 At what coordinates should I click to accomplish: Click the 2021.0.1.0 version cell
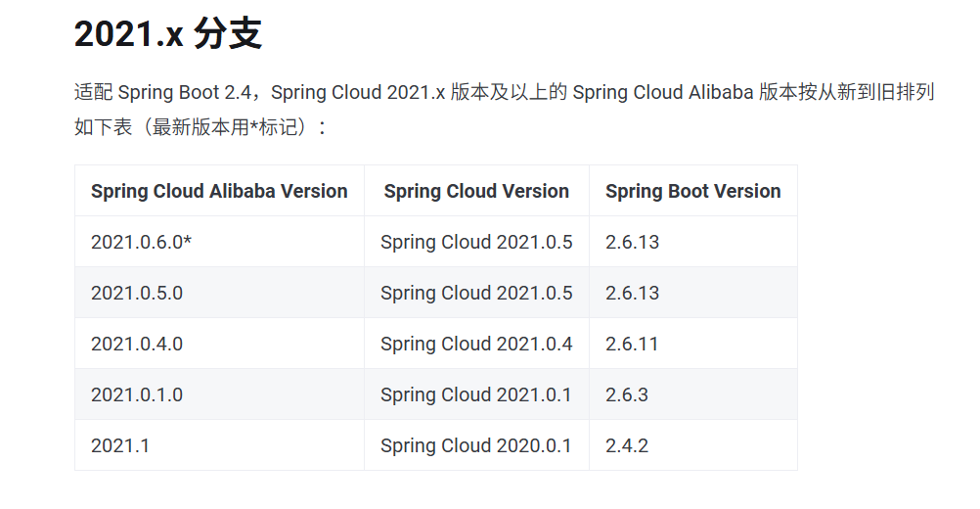pyautogui.click(x=137, y=394)
